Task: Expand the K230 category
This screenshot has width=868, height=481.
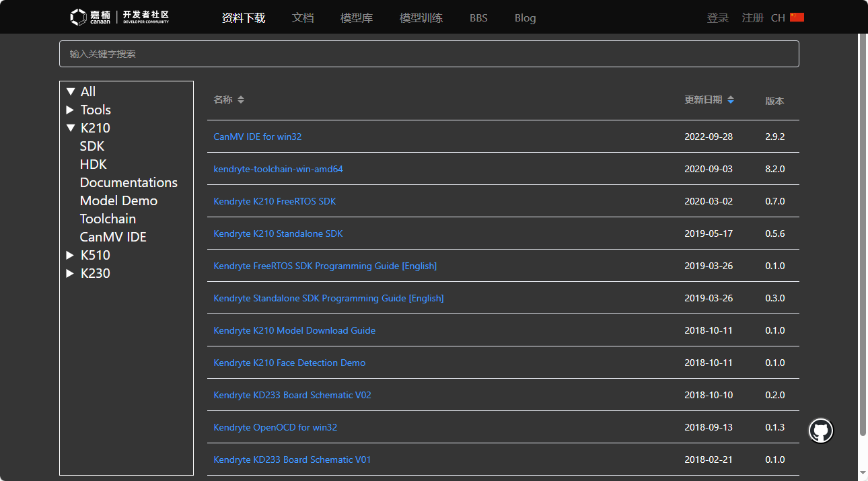Action: pyautogui.click(x=70, y=273)
